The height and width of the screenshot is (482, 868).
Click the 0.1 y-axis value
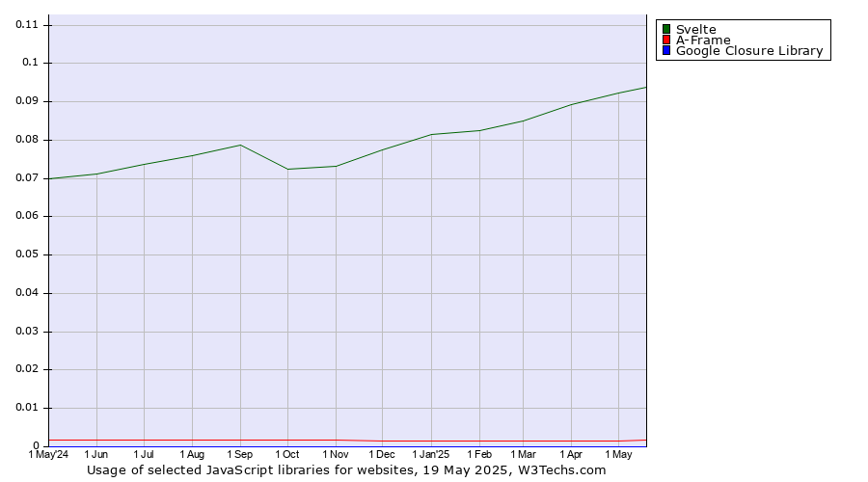coord(30,63)
